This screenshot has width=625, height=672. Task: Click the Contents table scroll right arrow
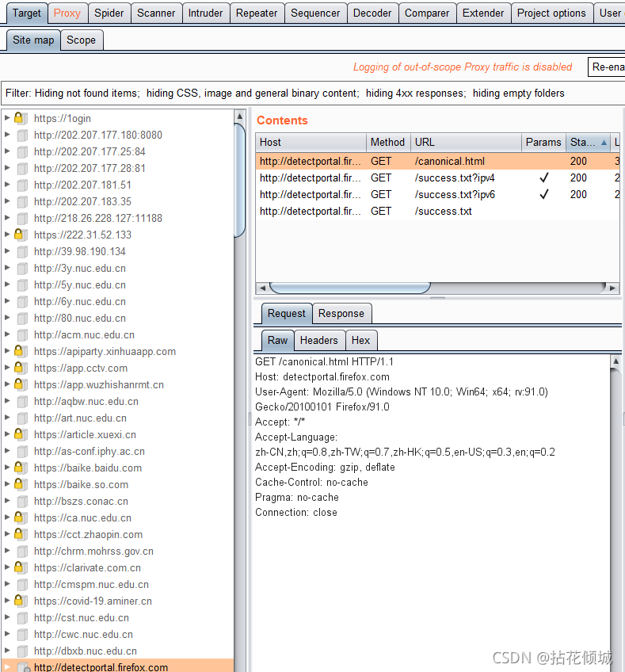click(613, 288)
